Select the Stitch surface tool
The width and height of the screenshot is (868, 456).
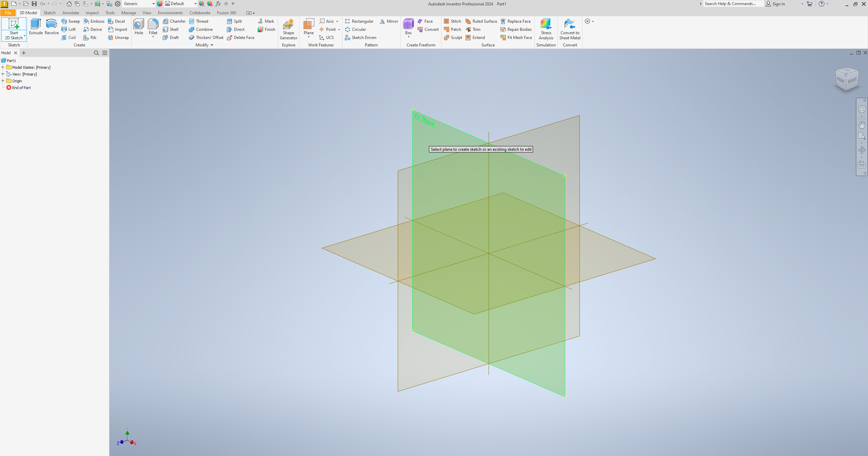[x=452, y=21]
